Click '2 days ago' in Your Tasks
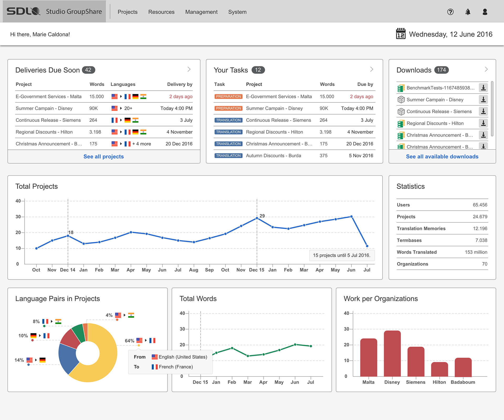Image resolution: width=504 pixels, height=420 pixels. point(361,96)
